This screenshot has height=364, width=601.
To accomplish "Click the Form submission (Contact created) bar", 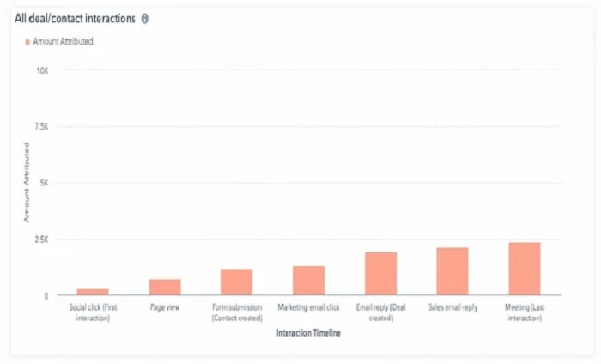I will [x=236, y=282].
